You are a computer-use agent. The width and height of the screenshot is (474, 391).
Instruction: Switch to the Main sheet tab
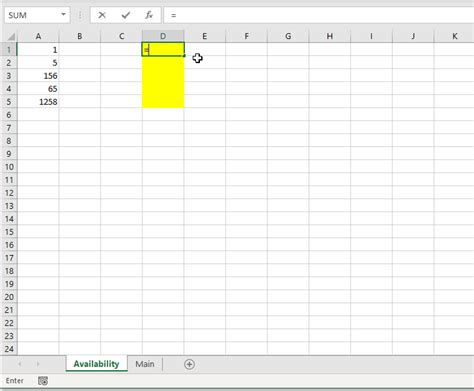(145, 364)
